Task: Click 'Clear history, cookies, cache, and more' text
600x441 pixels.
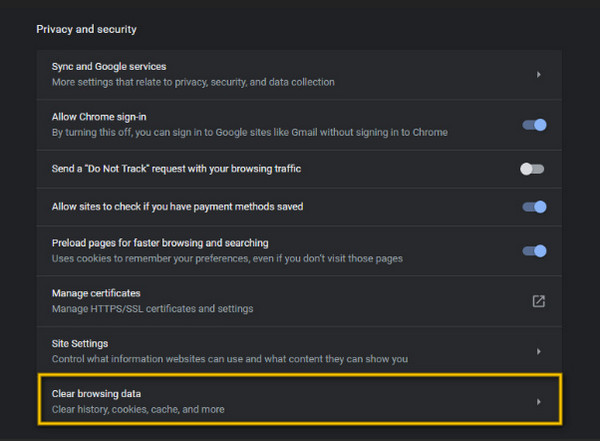Action: click(x=138, y=409)
